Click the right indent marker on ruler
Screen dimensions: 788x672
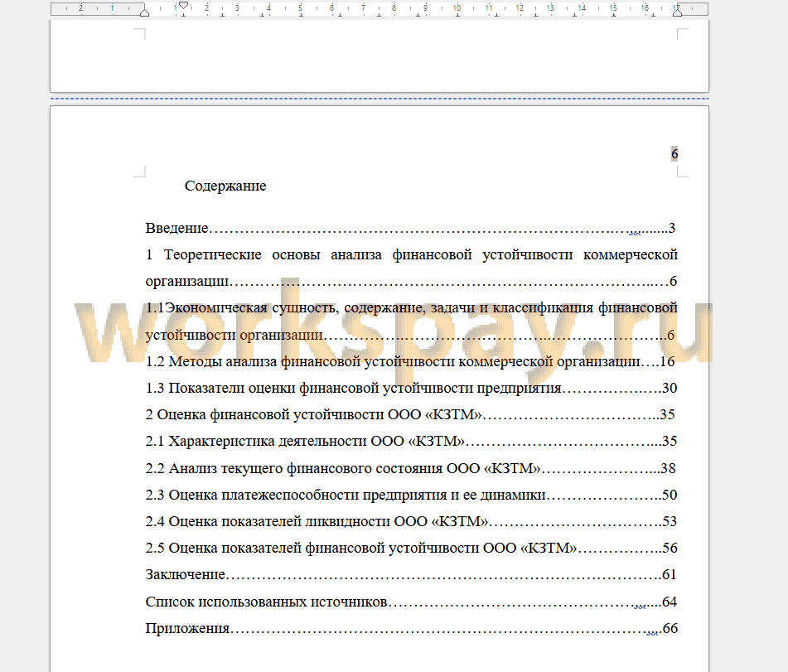click(x=678, y=12)
